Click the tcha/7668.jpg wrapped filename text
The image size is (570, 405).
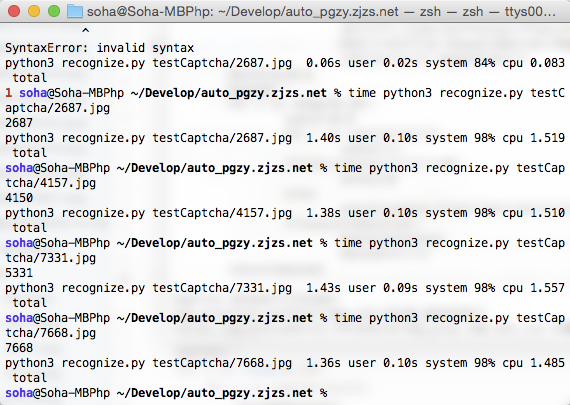(51, 333)
